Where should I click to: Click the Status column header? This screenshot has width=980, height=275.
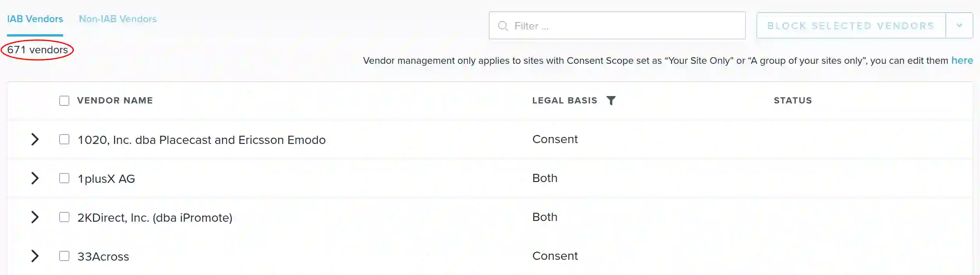point(793,100)
